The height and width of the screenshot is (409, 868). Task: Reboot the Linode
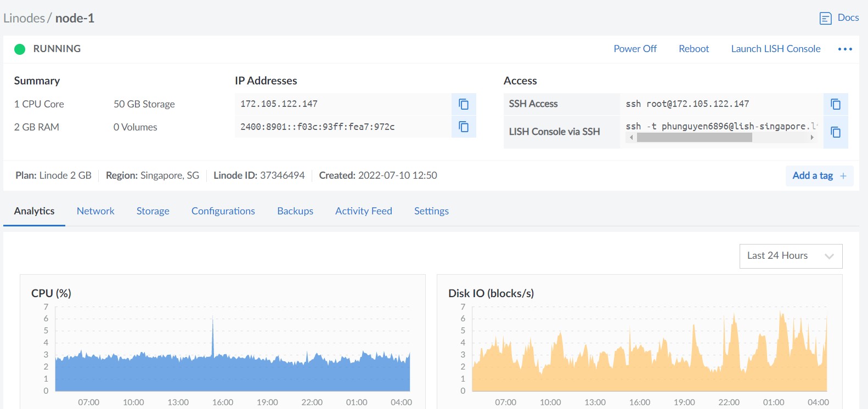coord(694,49)
